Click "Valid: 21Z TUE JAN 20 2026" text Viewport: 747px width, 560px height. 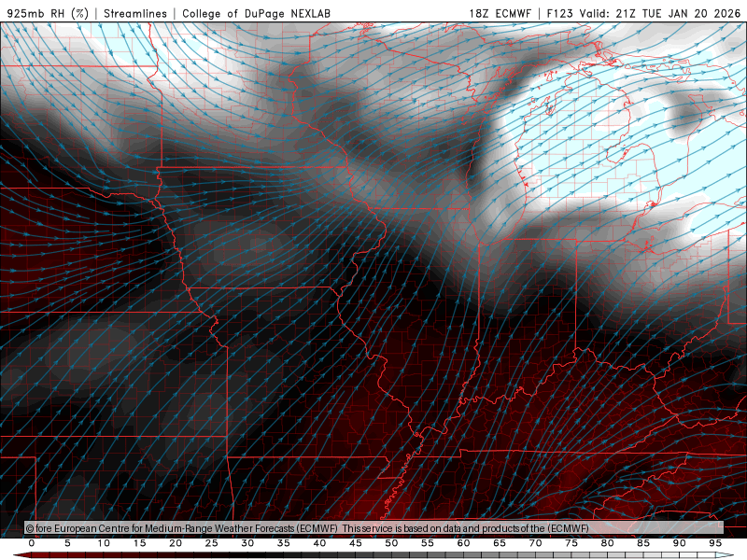[x=660, y=13]
